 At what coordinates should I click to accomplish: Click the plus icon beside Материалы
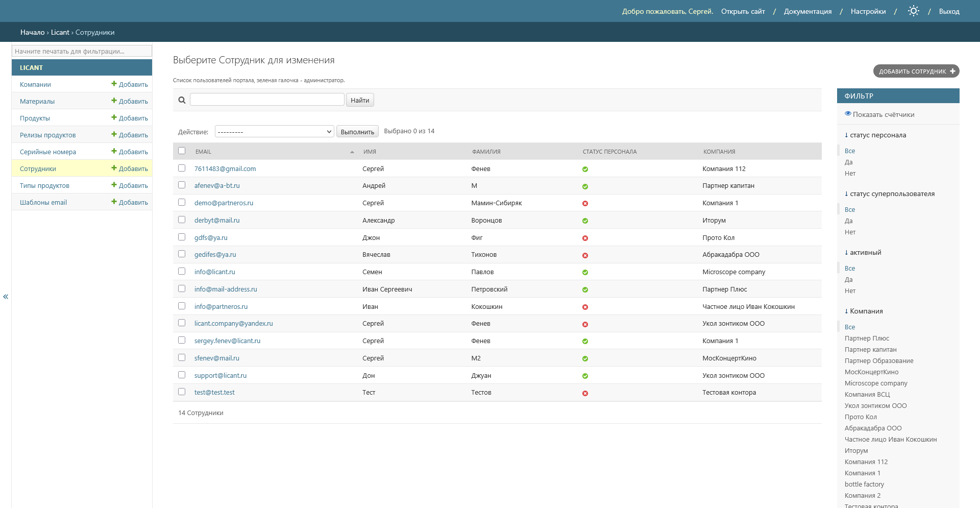(x=114, y=101)
